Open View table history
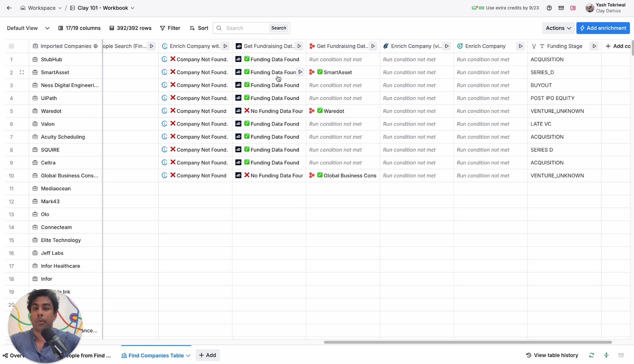The width and height of the screenshot is (634, 364). tap(552, 355)
